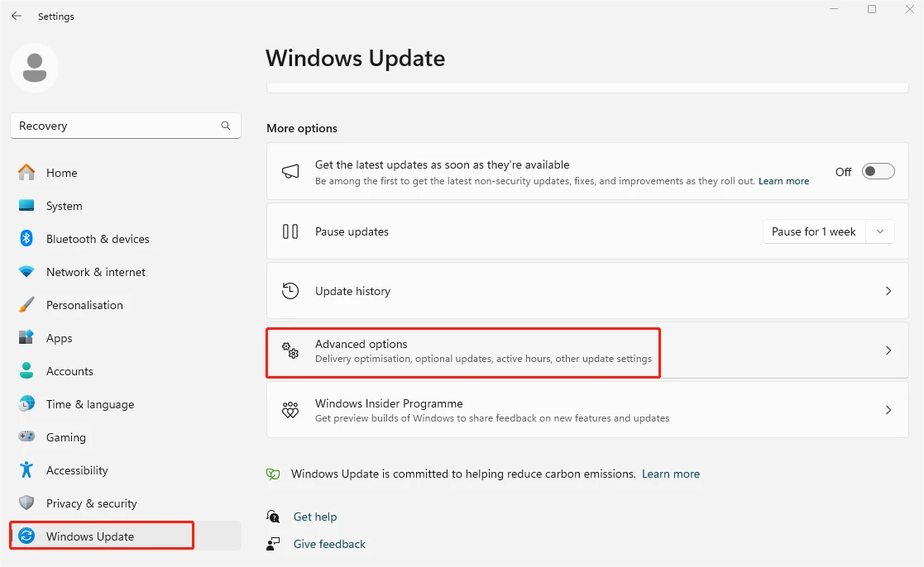Click the Network wifi icon
The height and width of the screenshot is (567, 924).
26,271
